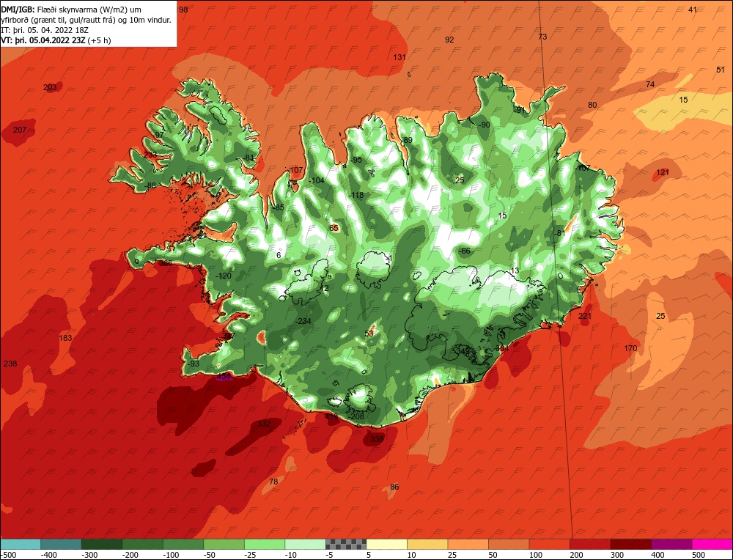Click the map value 41 in the top-right corner
733x560 pixels.
pyautogui.click(x=693, y=10)
